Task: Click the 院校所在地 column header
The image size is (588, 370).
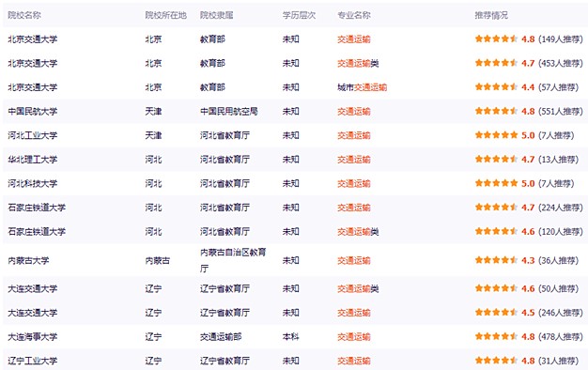Action: [x=165, y=15]
